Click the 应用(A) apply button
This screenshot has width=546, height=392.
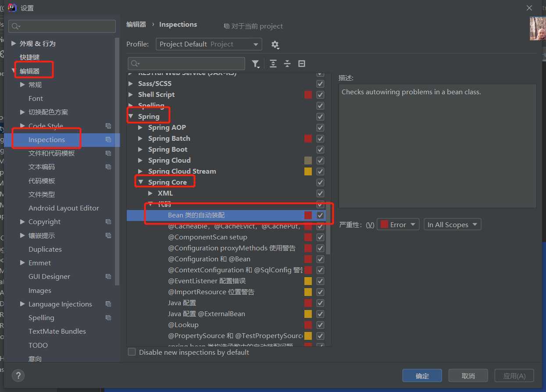[x=514, y=376]
